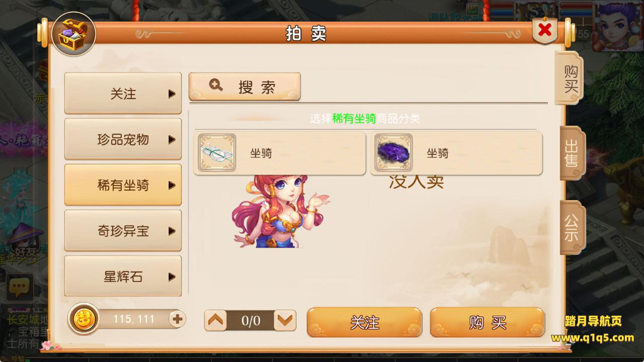Click the orange 关注 button
Viewport: 644px width, 362px height.
click(x=365, y=322)
